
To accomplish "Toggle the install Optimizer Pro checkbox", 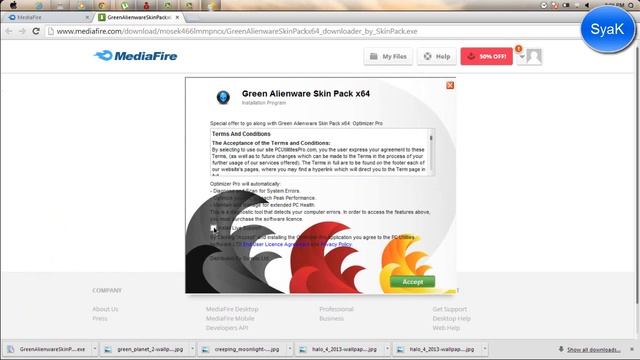I will pos(214,228).
